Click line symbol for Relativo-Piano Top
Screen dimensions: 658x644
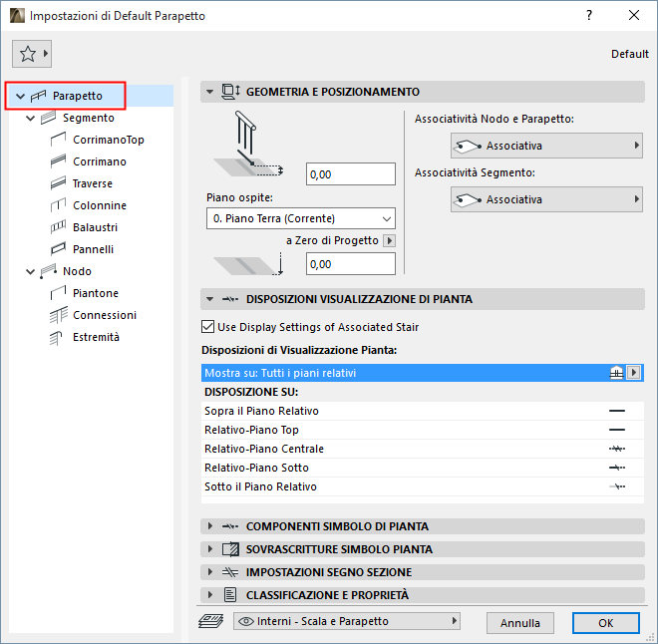617,430
